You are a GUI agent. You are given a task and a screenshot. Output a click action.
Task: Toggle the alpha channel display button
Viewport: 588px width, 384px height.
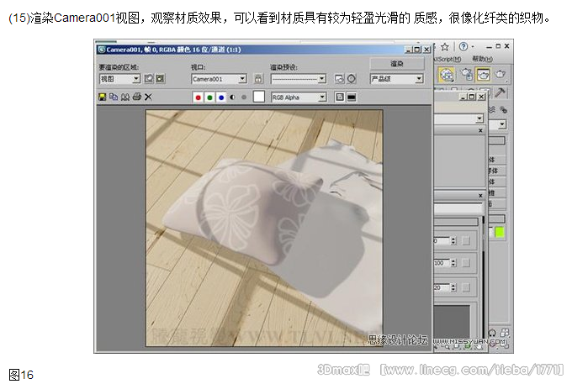click(232, 97)
